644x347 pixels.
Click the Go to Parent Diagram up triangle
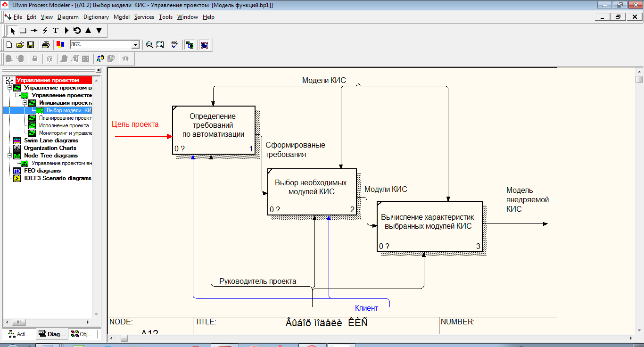(x=88, y=31)
